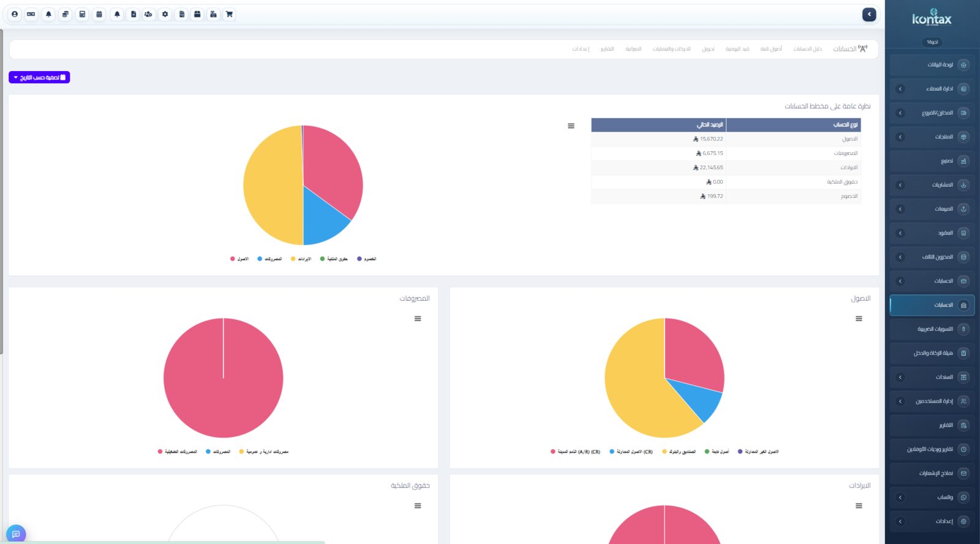Expand the ادارة العملاء sidebar chevron
980x544 pixels.
(900, 89)
